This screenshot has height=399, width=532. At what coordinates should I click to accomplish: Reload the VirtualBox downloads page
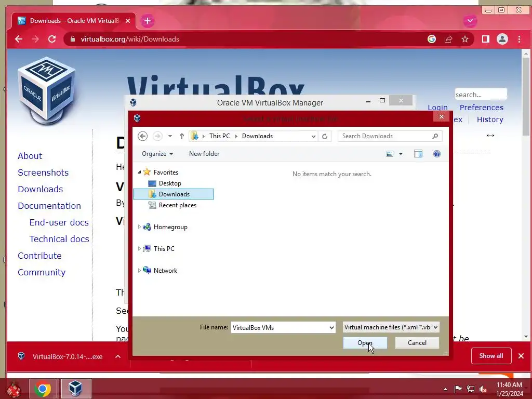pyautogui.click(x=52, y=39)
